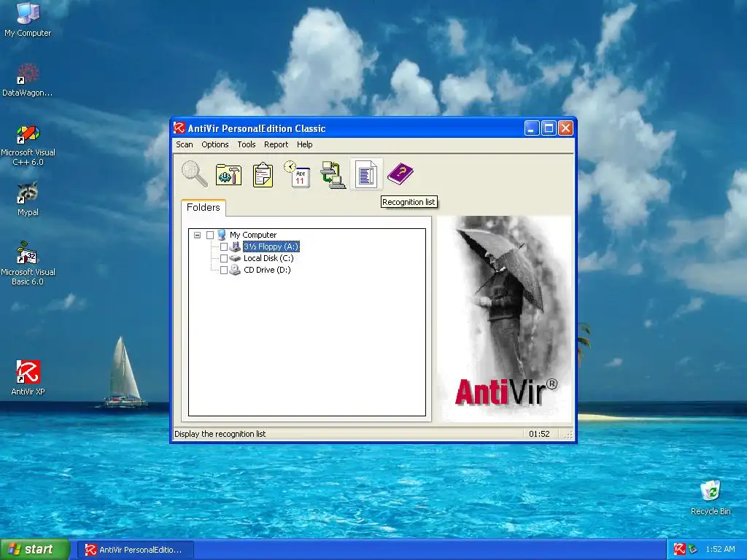747x560 pixels.
Task: Click the AntiVir umbrella logo image
Action: click(504, 318)
